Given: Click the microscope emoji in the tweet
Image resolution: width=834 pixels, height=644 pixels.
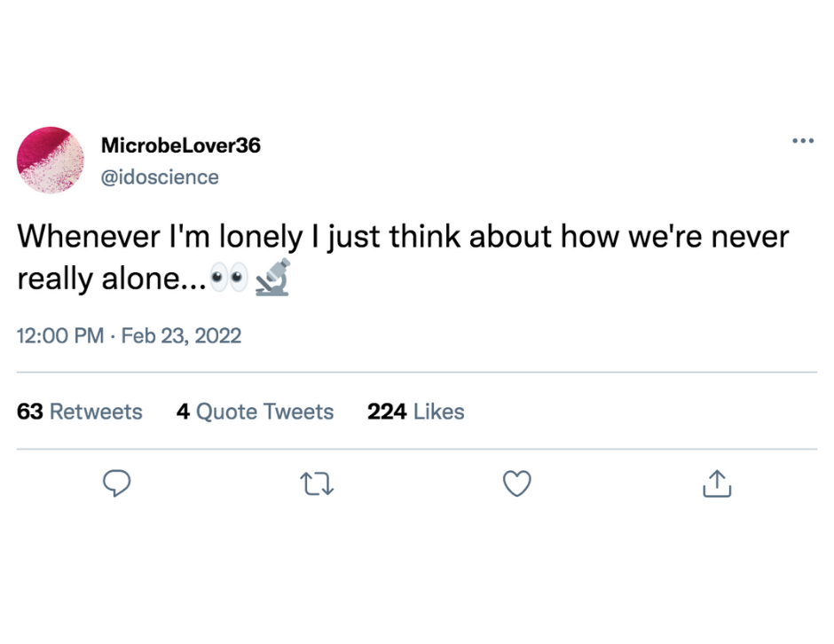Looking at the screenshot, I should pyautogui.click(x=271, y=277).
